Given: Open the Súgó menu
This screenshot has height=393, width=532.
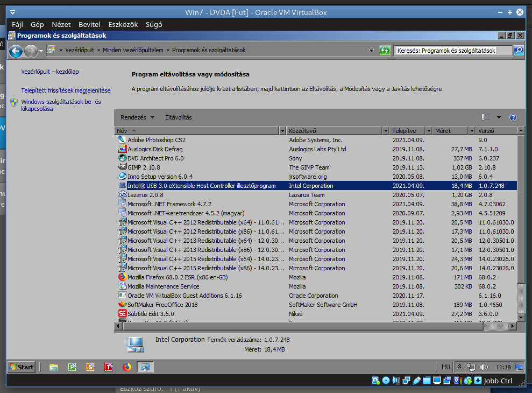Looking at the screenshot, I should (x=154, y=24).
